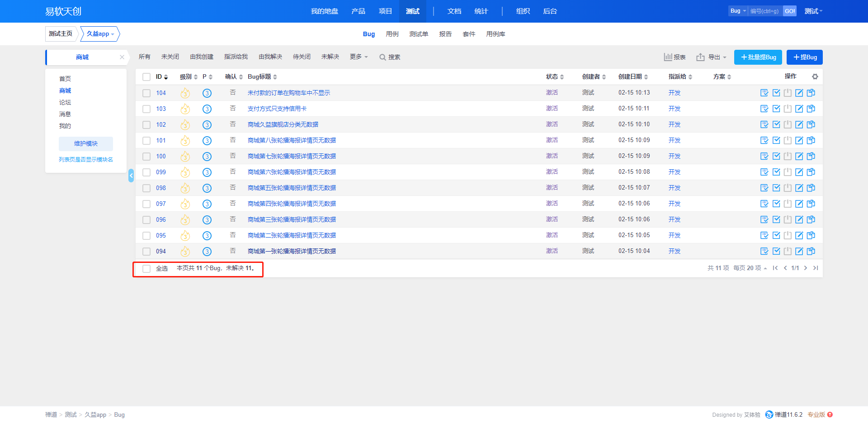Click confirm icon for bug 099
This screenshot has width=868, height=424.
point(764,172)
